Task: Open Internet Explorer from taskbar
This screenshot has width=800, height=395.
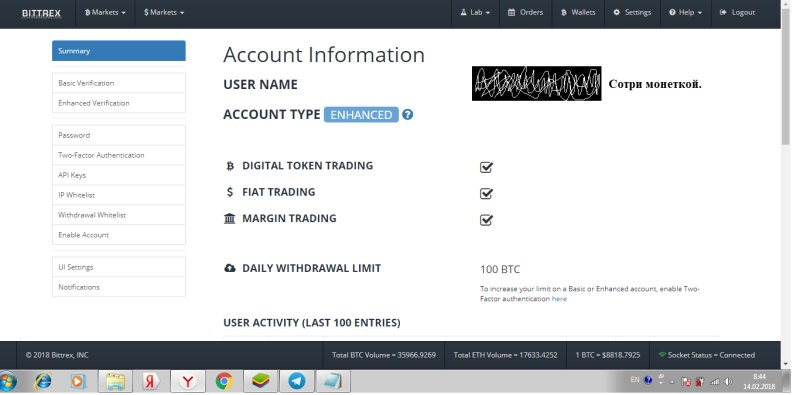Action: pyautogui.click(x=42, y=381)
